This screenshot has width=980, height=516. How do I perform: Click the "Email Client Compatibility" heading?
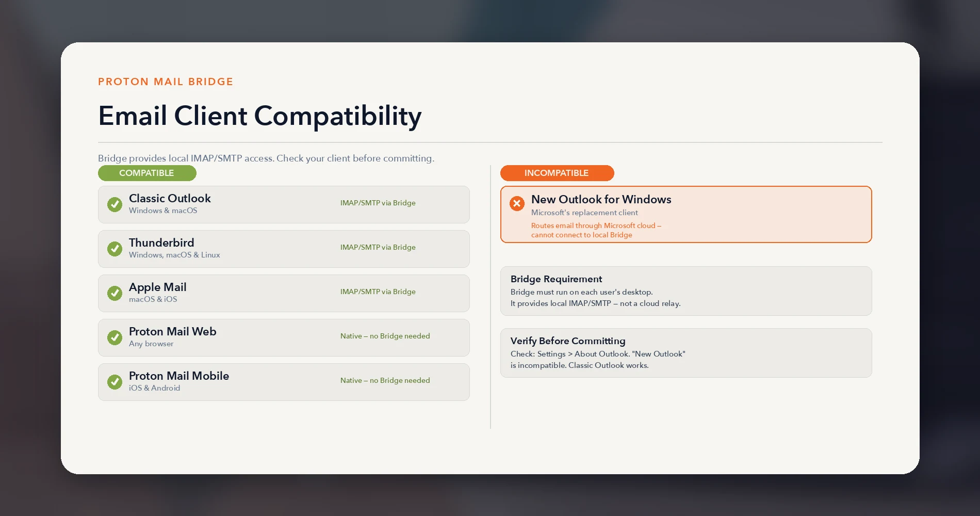pyautogui.click(x=259, y=116)
